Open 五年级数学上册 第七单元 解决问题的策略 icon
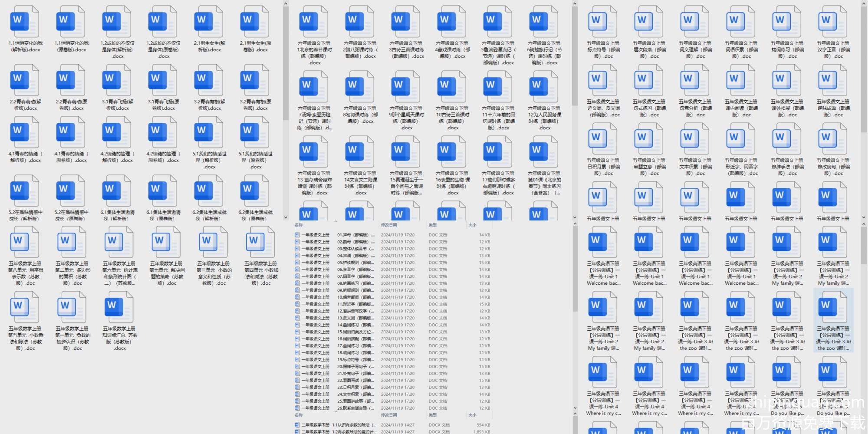 tap(167, 242)
